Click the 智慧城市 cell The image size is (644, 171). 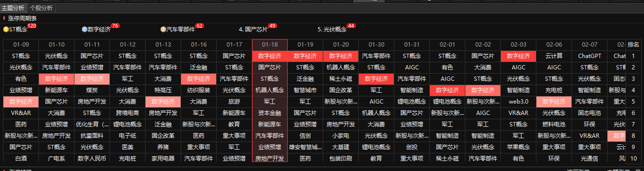305,90
